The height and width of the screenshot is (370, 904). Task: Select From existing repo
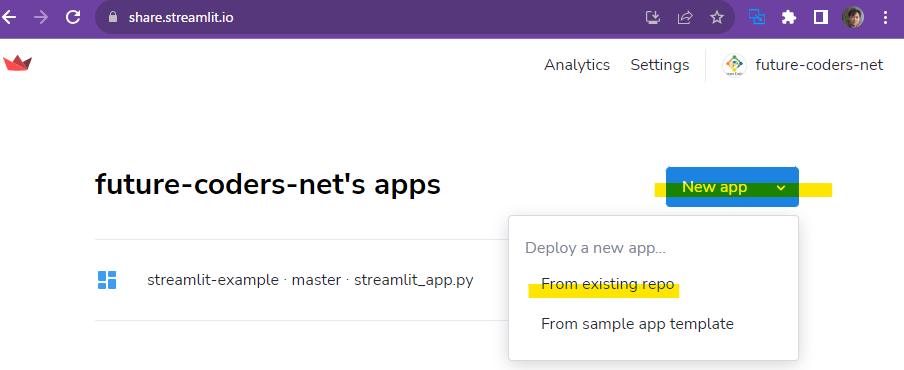point(608,284)
